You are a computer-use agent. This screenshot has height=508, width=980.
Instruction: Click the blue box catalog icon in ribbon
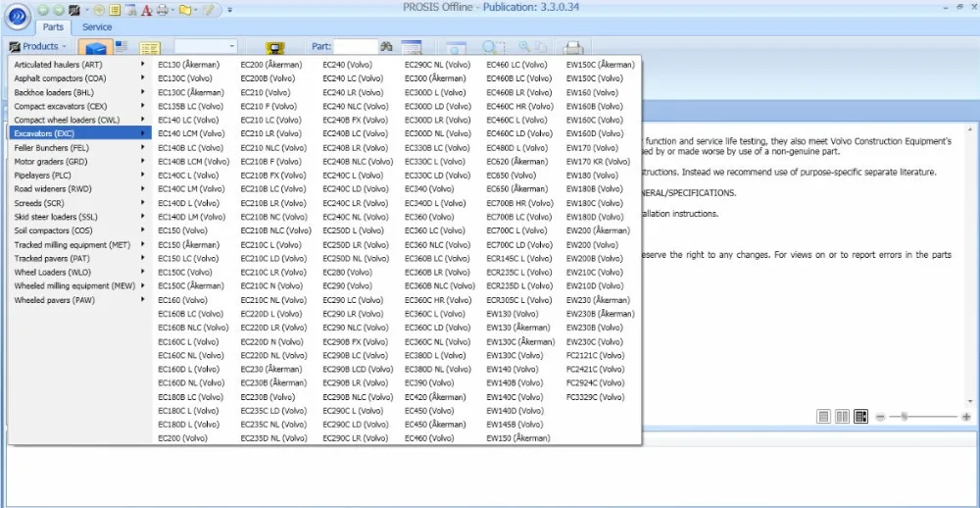(x=96, y=49)
